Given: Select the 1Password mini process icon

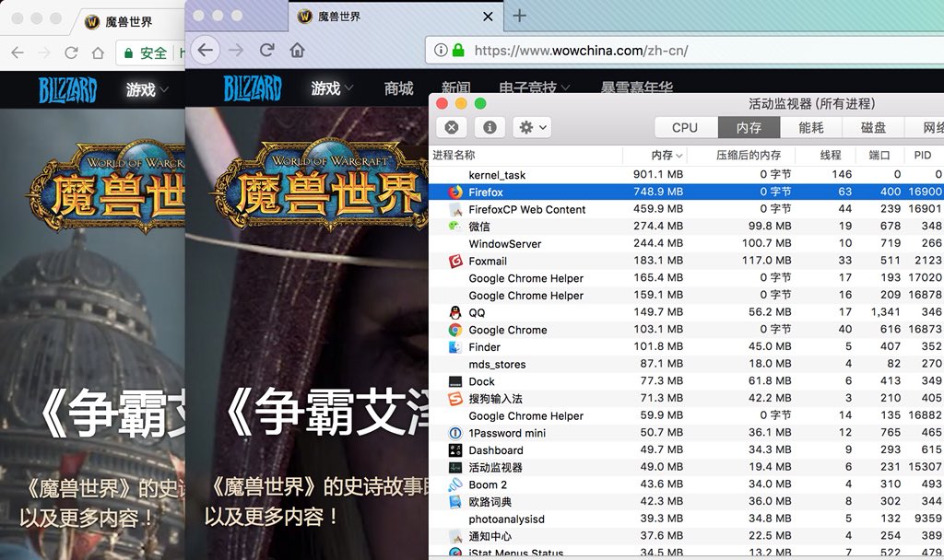Looking at the screenshot, I should point(455,433).
